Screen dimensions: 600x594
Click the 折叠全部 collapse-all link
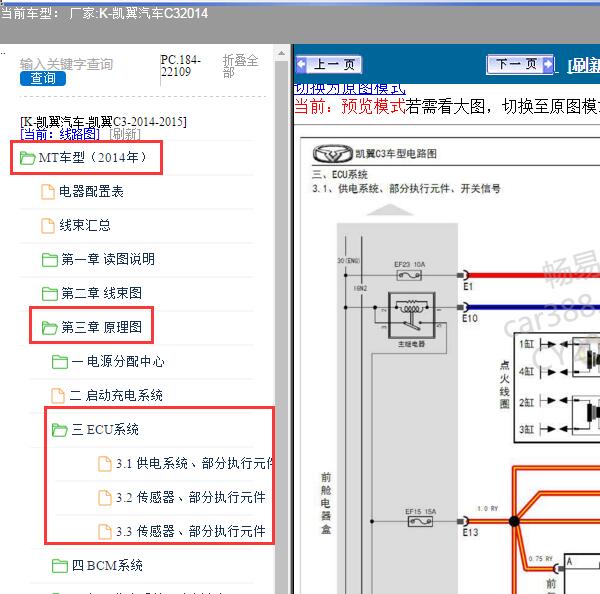[x=240, y=66]
